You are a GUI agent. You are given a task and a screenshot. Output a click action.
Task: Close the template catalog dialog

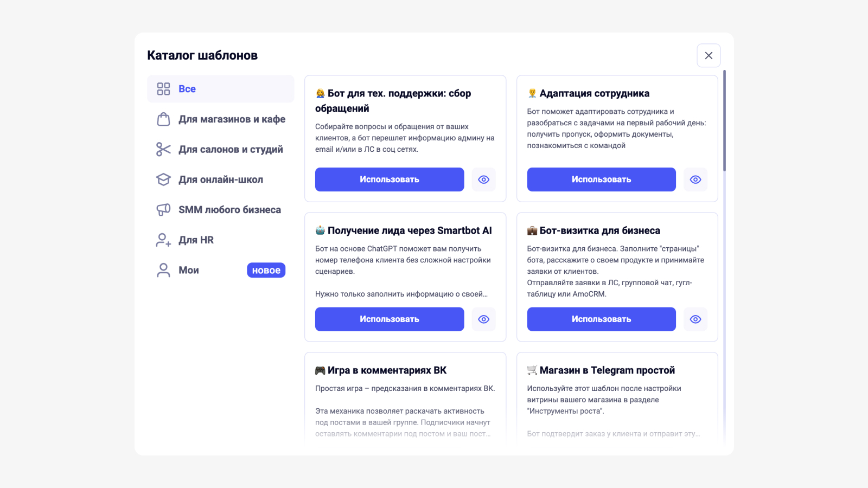click(x=709, y=55)
